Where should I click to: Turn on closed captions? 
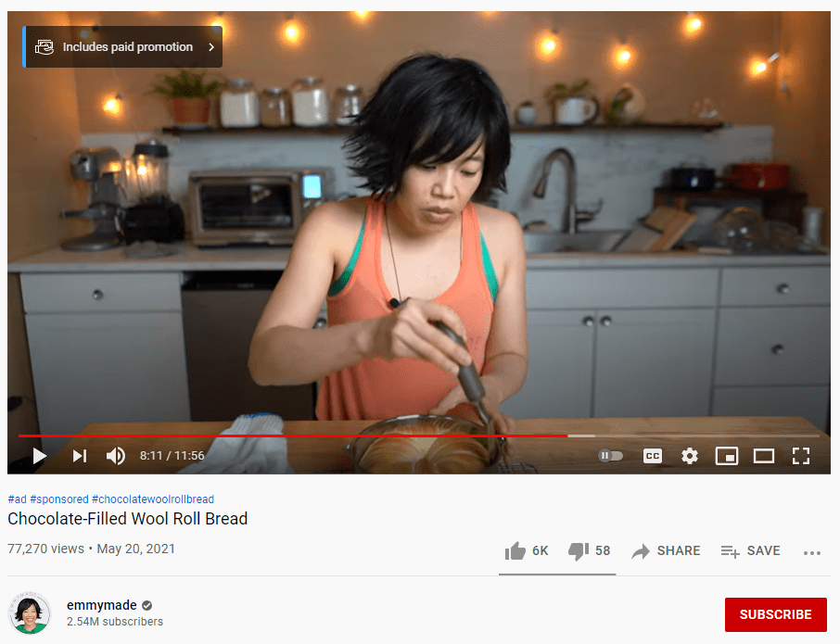pyautogui.click(x=653, y=456)
